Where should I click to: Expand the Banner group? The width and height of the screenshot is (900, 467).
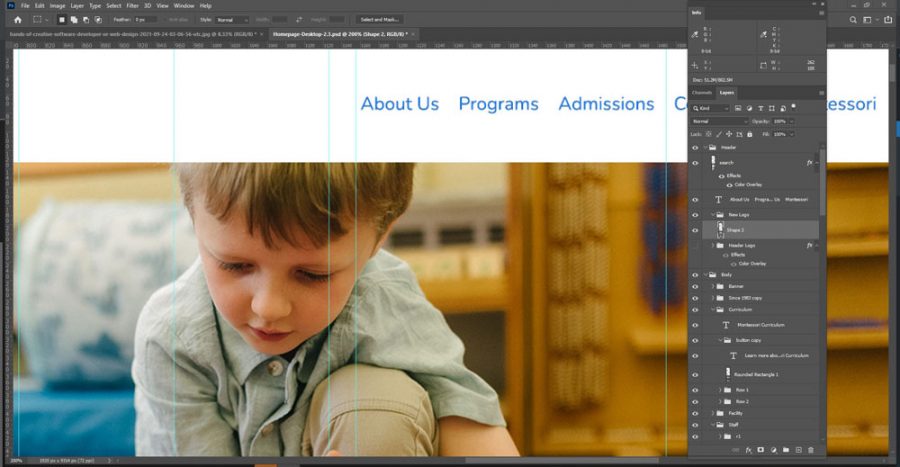tap(713, 286)
